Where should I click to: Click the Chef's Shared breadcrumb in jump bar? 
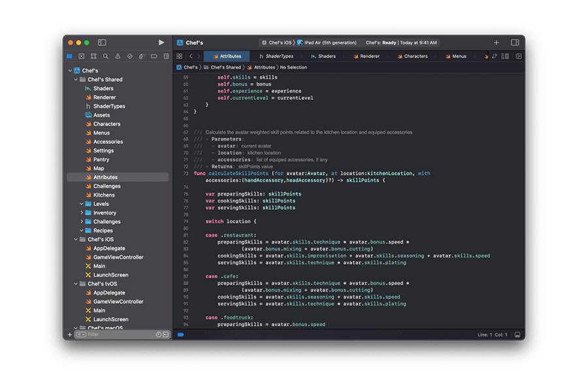(x=225, y=67)
